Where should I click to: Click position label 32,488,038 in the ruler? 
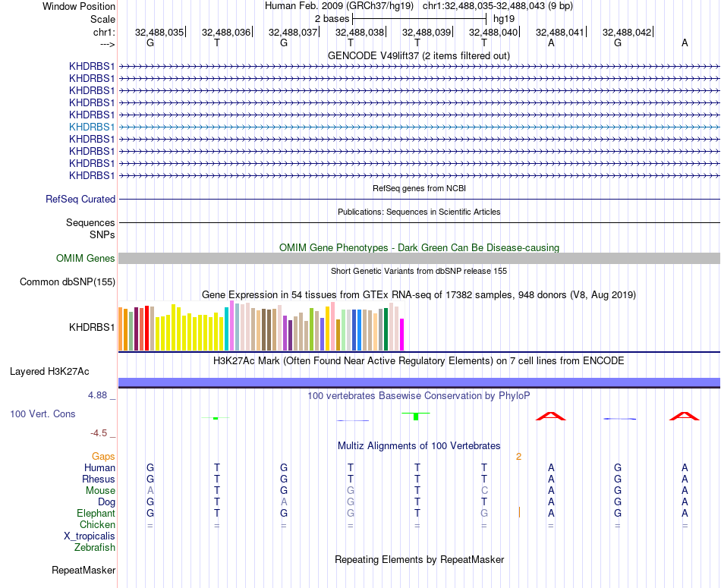point(360,32)
